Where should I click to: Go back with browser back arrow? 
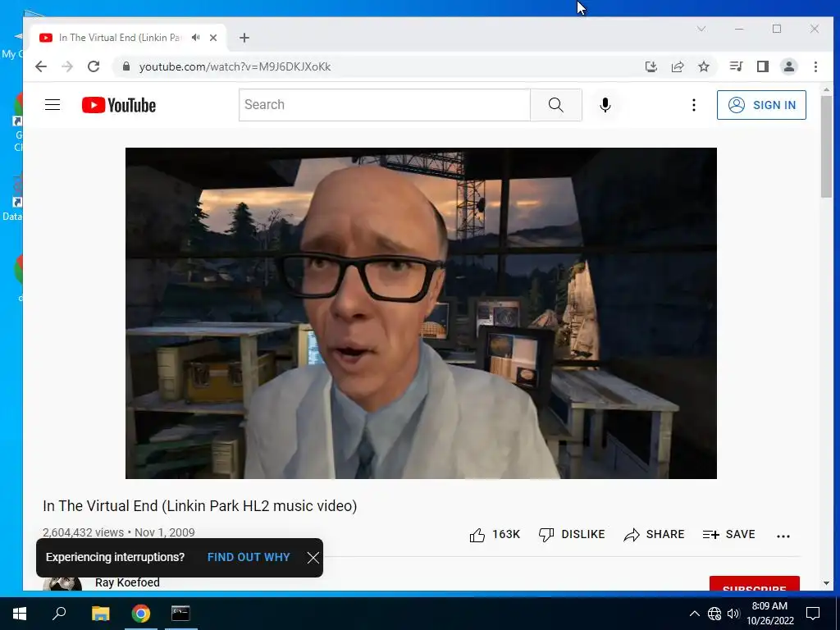tap(41, 66)
